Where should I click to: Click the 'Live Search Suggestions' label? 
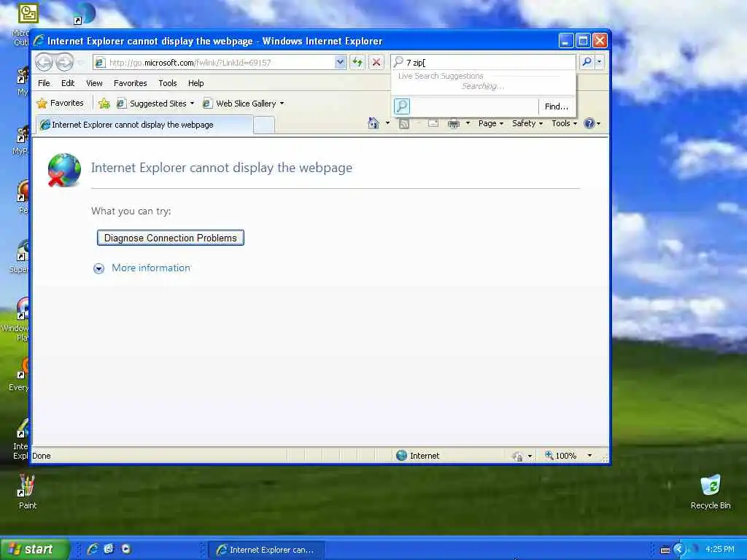coord(441,76)
